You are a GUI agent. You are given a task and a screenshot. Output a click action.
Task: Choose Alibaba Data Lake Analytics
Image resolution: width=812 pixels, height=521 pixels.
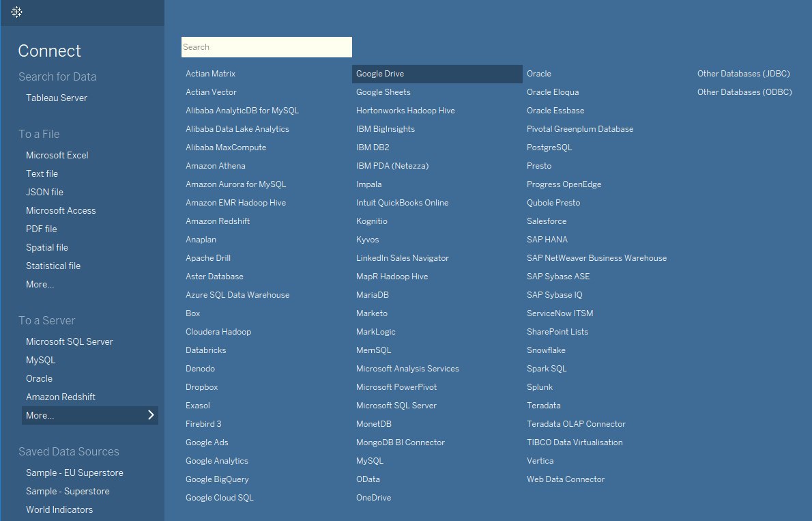237,129
